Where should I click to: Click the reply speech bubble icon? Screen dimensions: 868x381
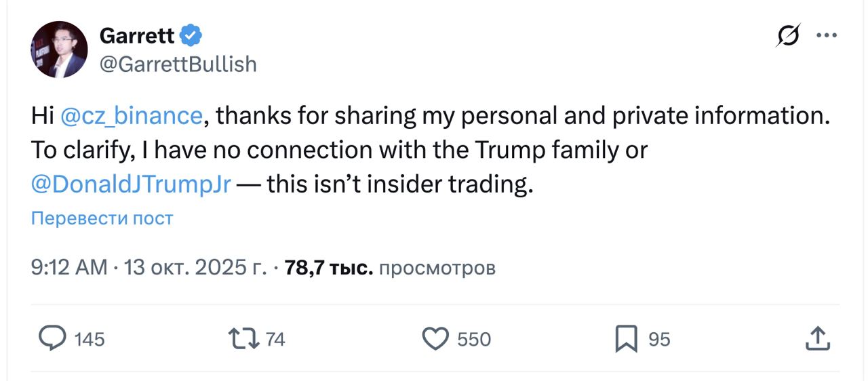click(52, 338)
